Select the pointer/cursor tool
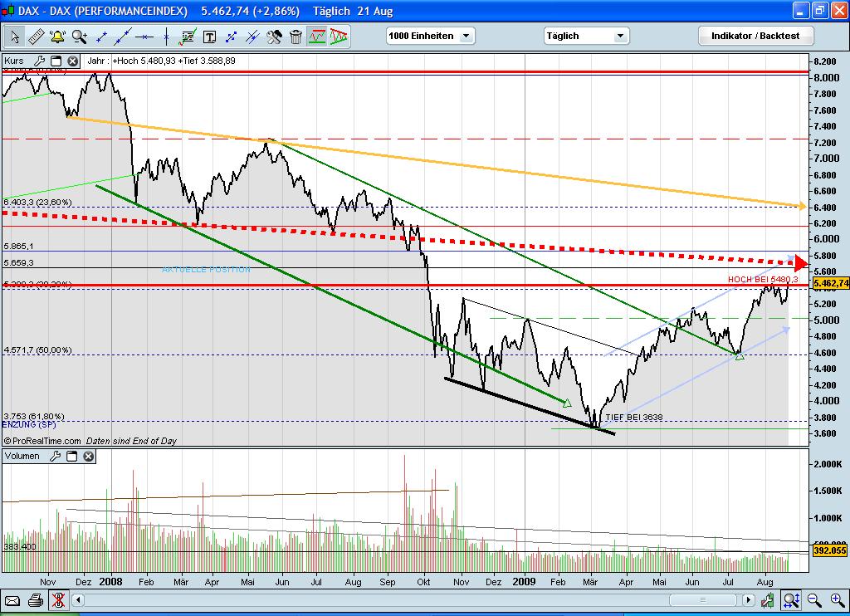 13,37
